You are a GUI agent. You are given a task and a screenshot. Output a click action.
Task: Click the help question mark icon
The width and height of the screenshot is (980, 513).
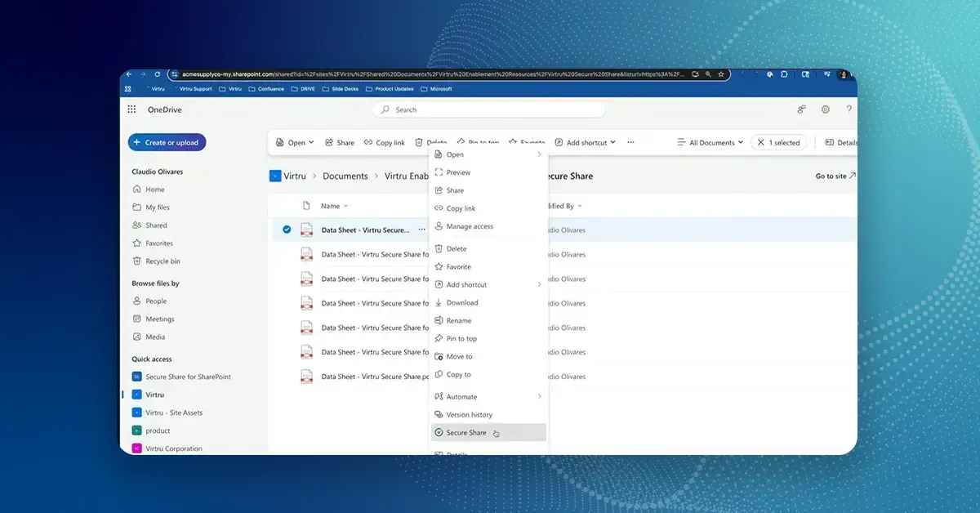tap(849, 109)
